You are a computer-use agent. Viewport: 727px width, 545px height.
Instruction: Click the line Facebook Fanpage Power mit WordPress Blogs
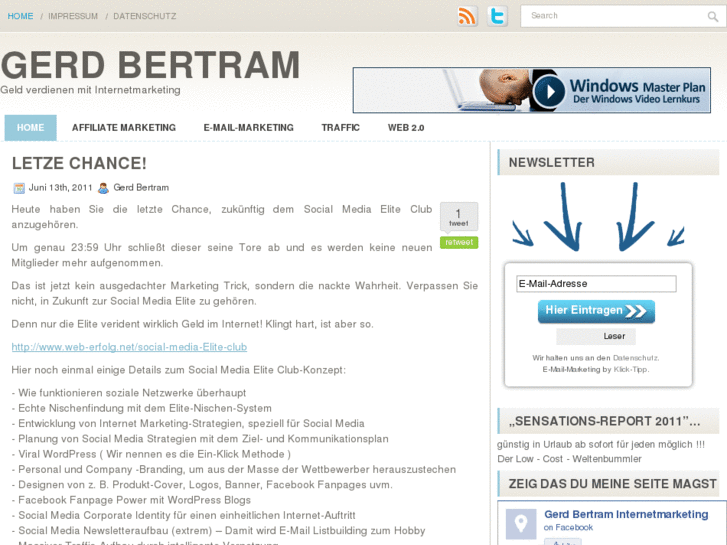(x=131, y=500)
